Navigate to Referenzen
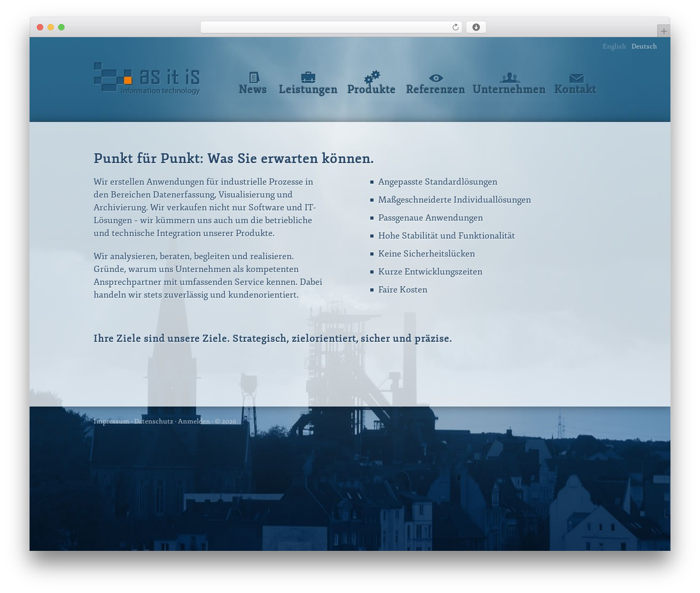The image size is (700, 593). click(435, 89)
